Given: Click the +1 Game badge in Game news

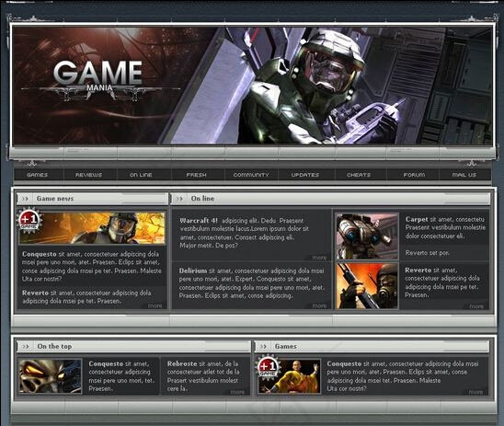Looking at the screenshot, I should (29, 220).
